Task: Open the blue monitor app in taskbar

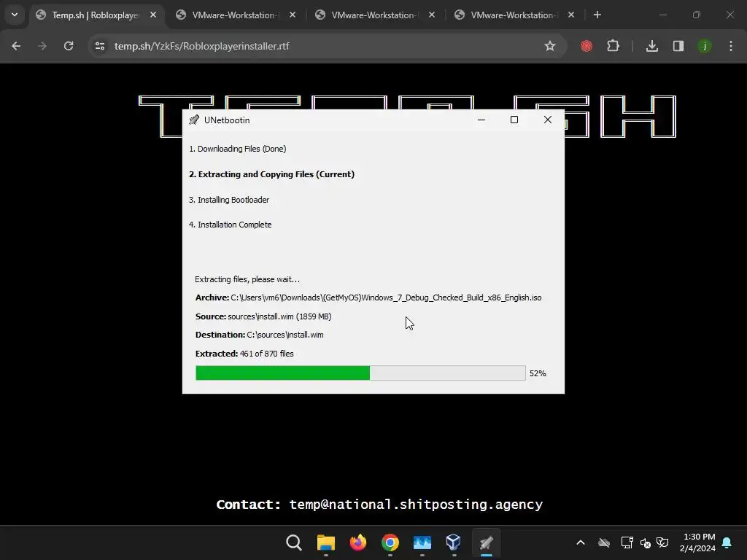Action: click(422, 542)
